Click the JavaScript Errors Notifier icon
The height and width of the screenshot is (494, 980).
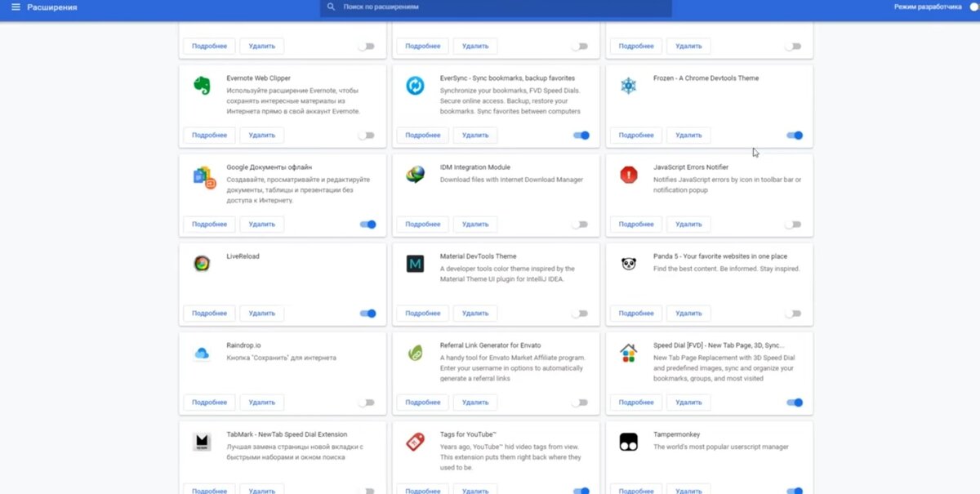point(628,174)
